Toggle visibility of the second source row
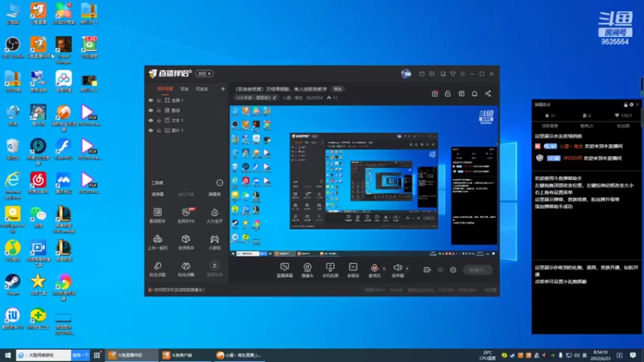 (151, 110)
